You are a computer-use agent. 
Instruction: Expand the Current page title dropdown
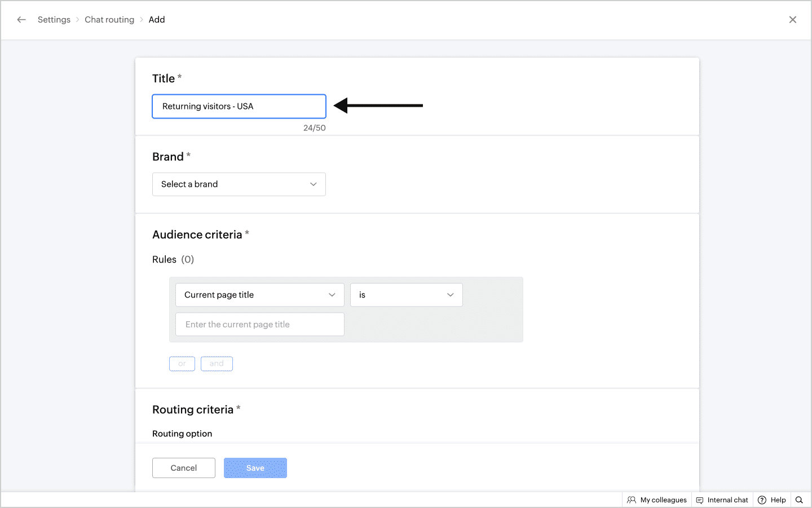(x=259, y=295)
